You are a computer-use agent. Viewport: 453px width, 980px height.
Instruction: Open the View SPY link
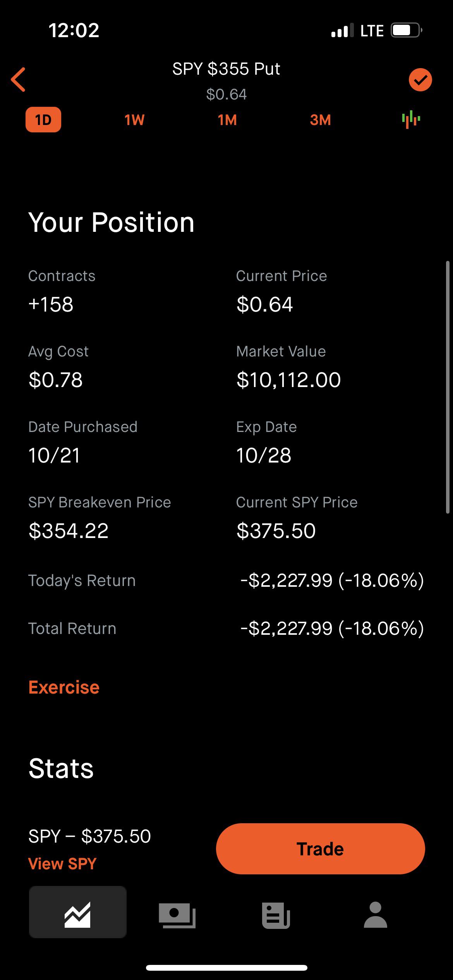(x=62, y=863)
